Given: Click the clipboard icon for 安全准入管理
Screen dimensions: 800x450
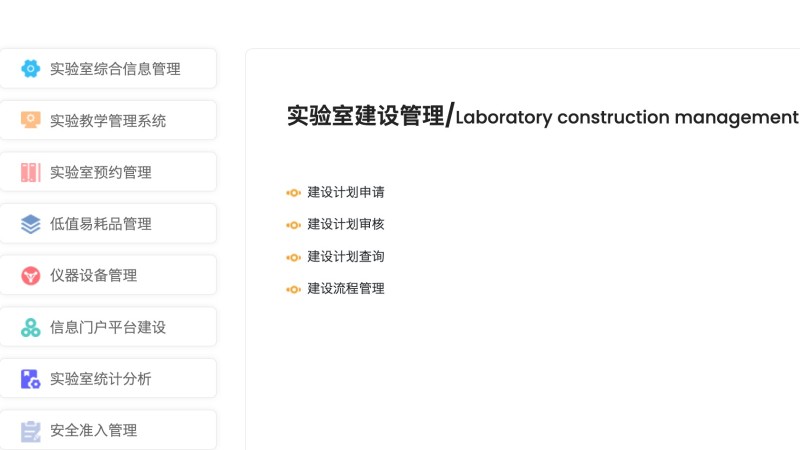Looking at the screenshot, I should pyautogui.click(x=31, y=431).
